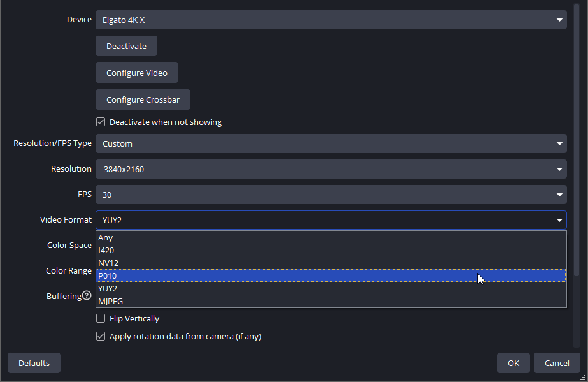Viewport: 588px width, 382px height.
Task: Click the window resize grip icon
Action: [x=583, y=378]
